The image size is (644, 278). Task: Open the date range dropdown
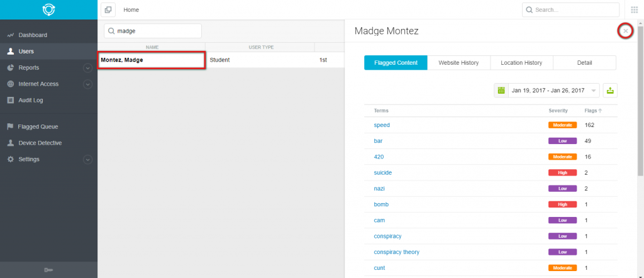553,91
